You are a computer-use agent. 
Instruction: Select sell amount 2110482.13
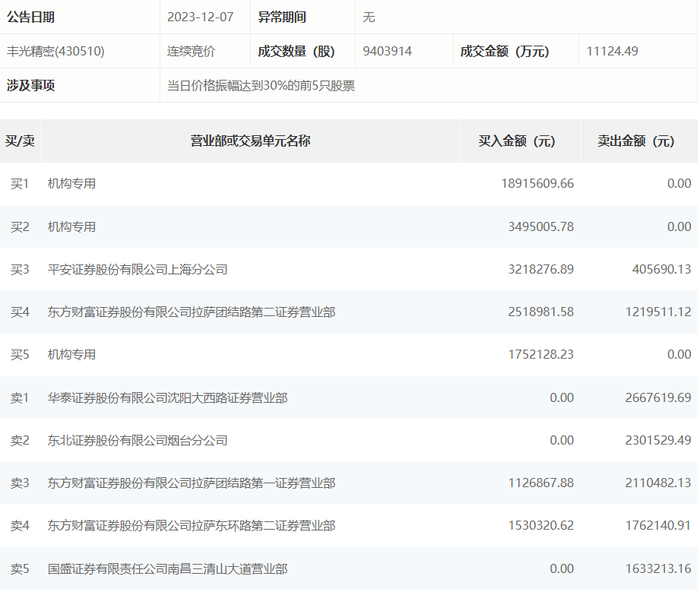click(658, 483)
